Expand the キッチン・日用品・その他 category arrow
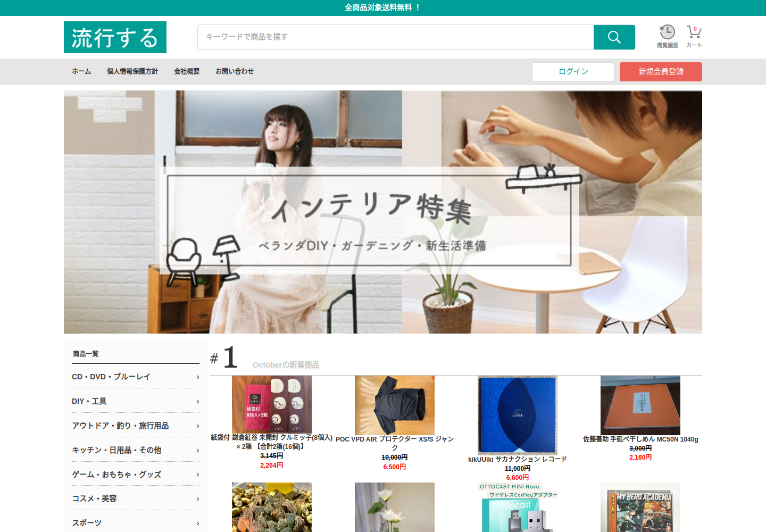The image size is (766, 532). click(197, 451)
